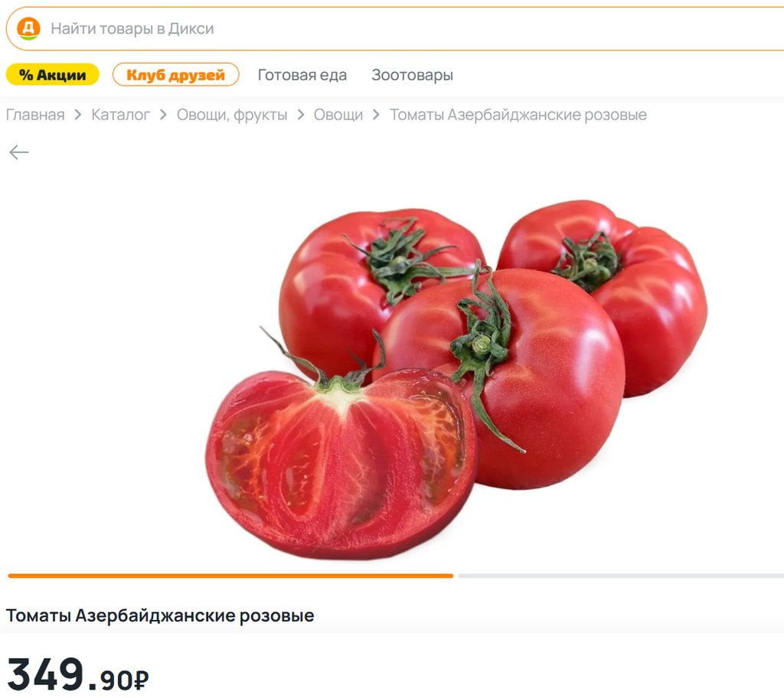Click chevron after Овощи breadcrumb
The image size is (784, 698).
(376, 115)
